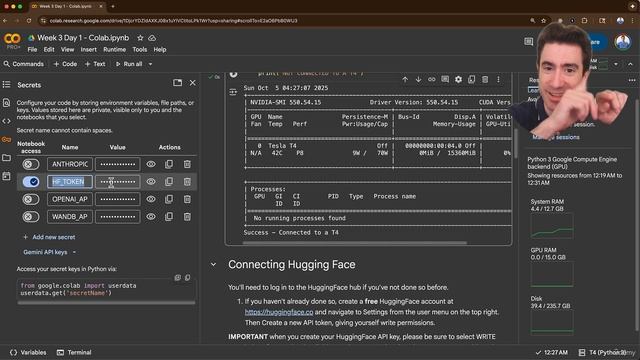Screen dimensions: 640x360
Task: Disable notebook access for HF_TOKEN
Action: point(31,182)
